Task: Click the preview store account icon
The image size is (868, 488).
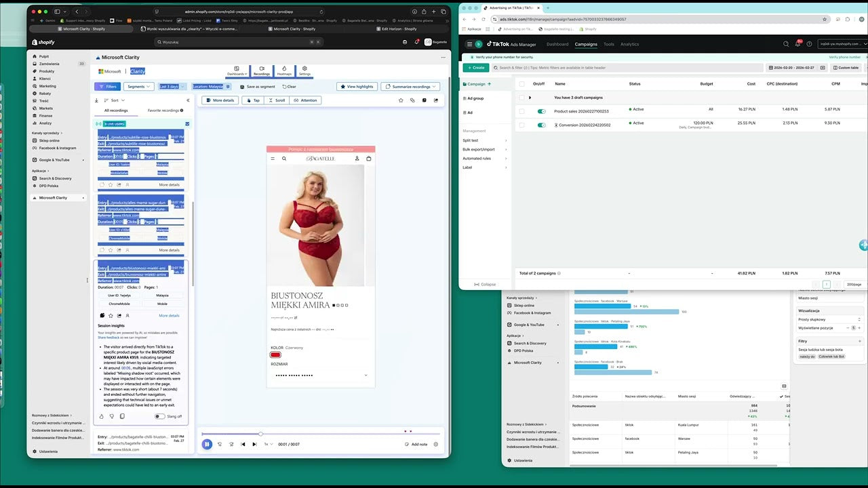Action: point(357,159)
